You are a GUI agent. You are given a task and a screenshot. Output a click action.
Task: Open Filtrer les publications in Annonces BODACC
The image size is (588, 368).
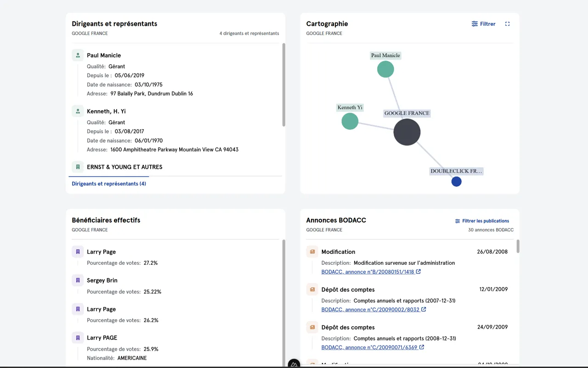tap(482, 221)
